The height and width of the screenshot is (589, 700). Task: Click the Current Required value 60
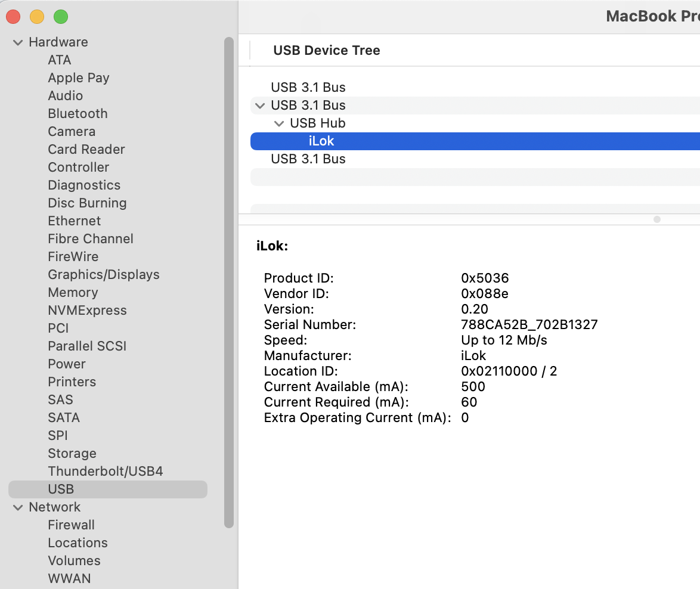point(469,402)
